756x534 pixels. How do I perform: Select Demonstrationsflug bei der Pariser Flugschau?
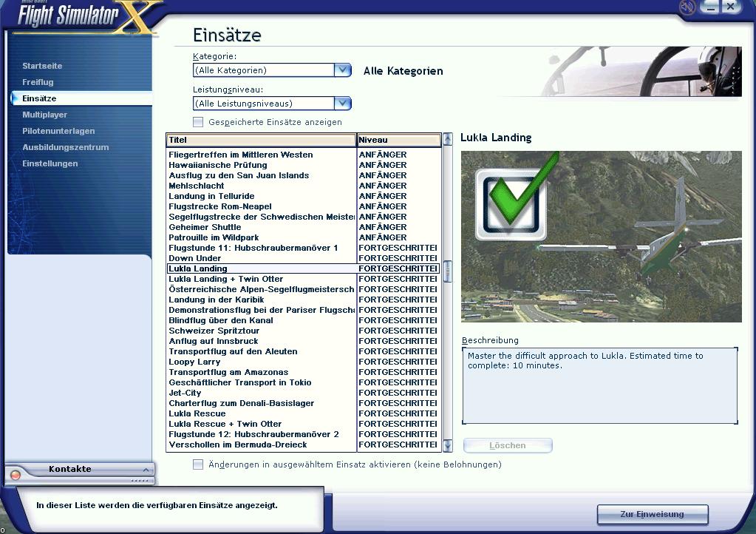tap(303, 310)
